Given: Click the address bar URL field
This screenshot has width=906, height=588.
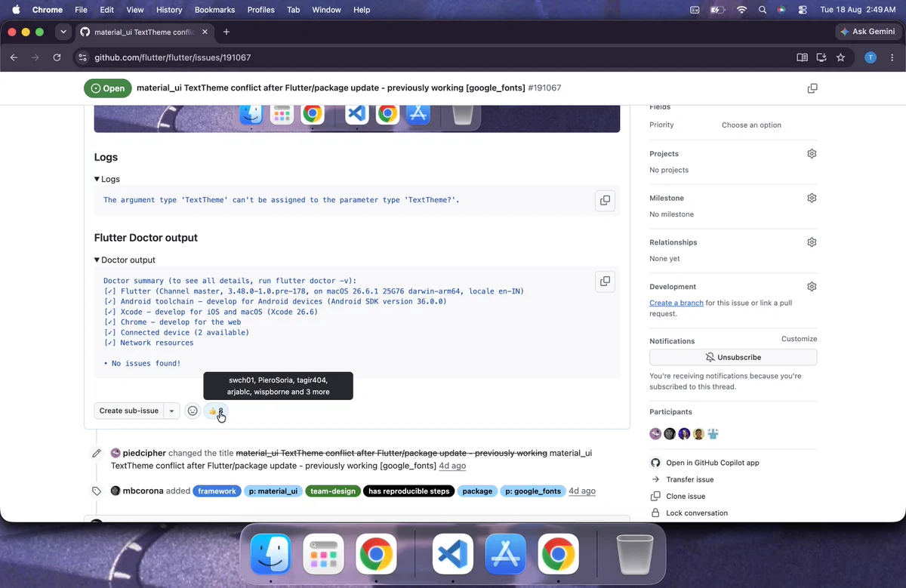Looking at the screenshot, I should click(x=438, y=57).
